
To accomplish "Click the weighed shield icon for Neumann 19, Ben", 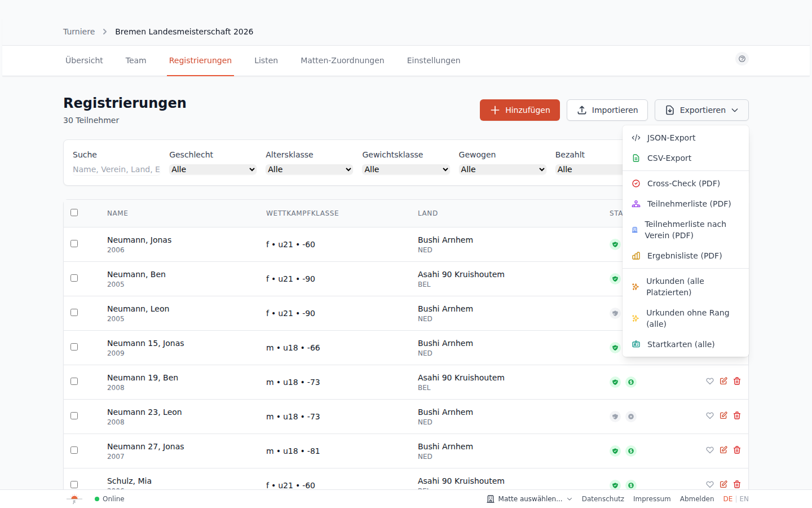I will pos(615,382).
